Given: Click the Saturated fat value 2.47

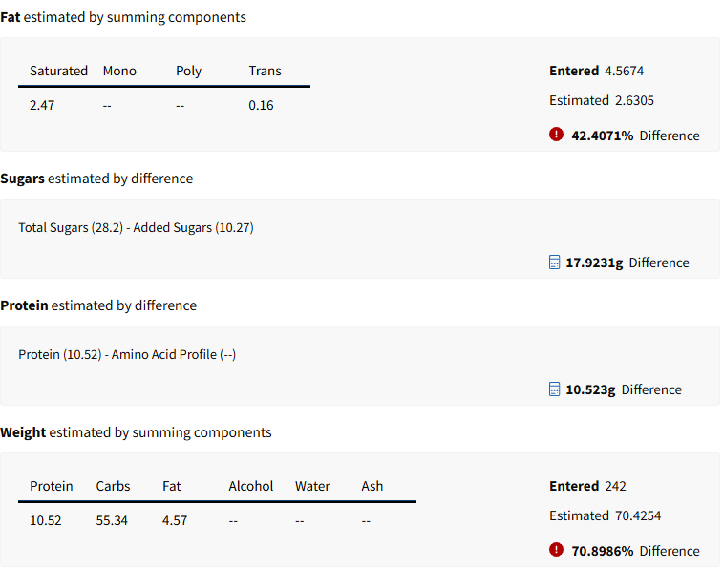Looking at the screenshot, I should click(x=42, y=106).
